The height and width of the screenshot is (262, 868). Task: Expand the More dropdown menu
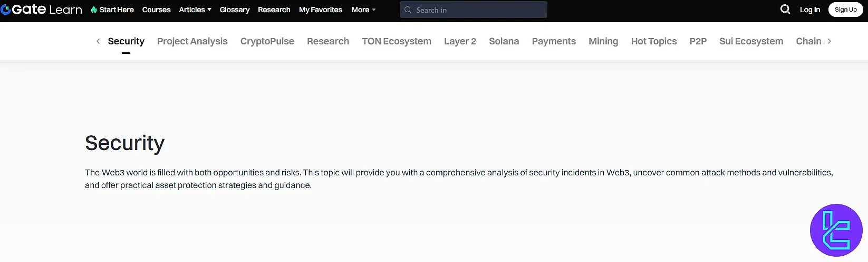click(363, 10)
